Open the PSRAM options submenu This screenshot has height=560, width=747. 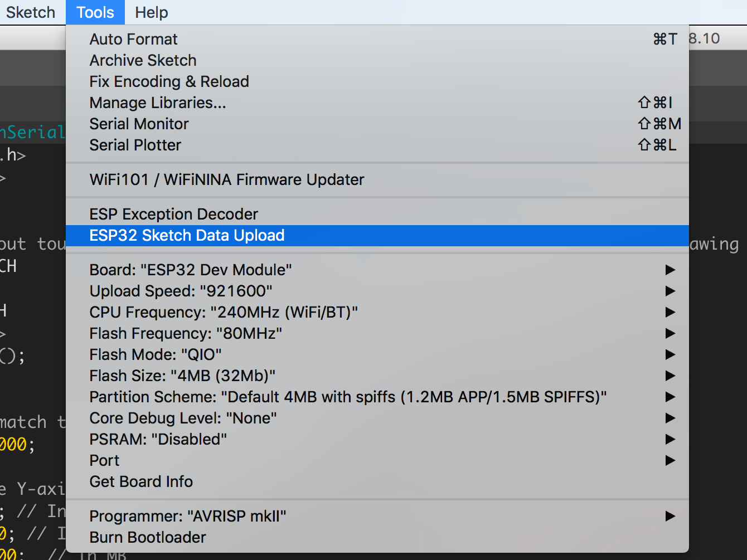point(670,439)
